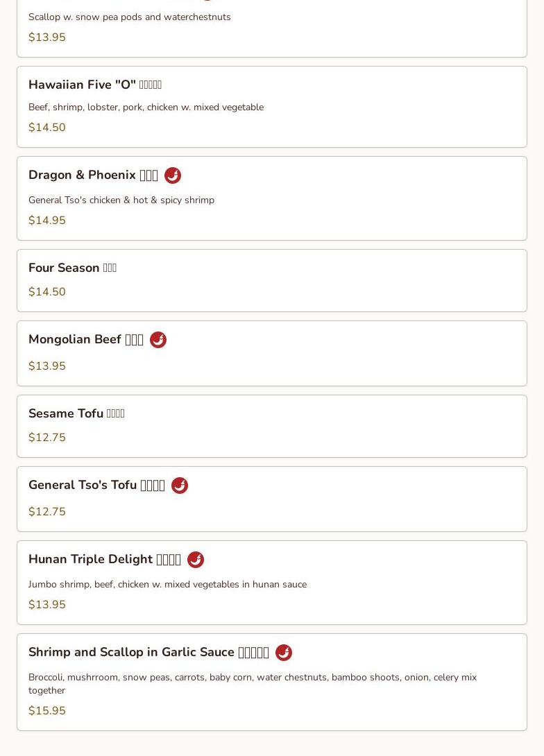
Task: Click the $14.50 price under Hawaiian Five "O"
Action: 47,128
